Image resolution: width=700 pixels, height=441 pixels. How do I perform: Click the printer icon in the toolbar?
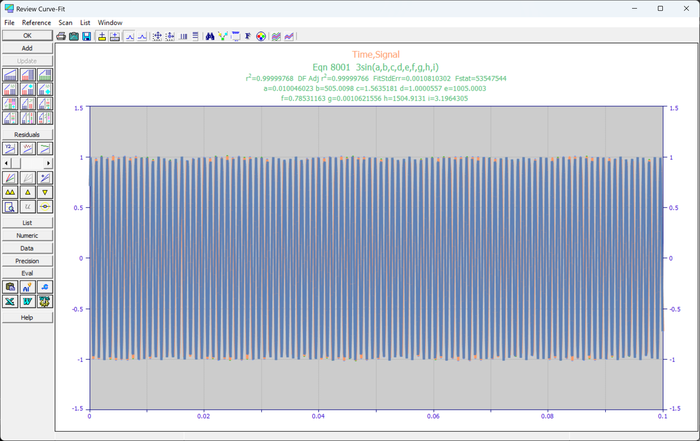[x=61, y=36]
